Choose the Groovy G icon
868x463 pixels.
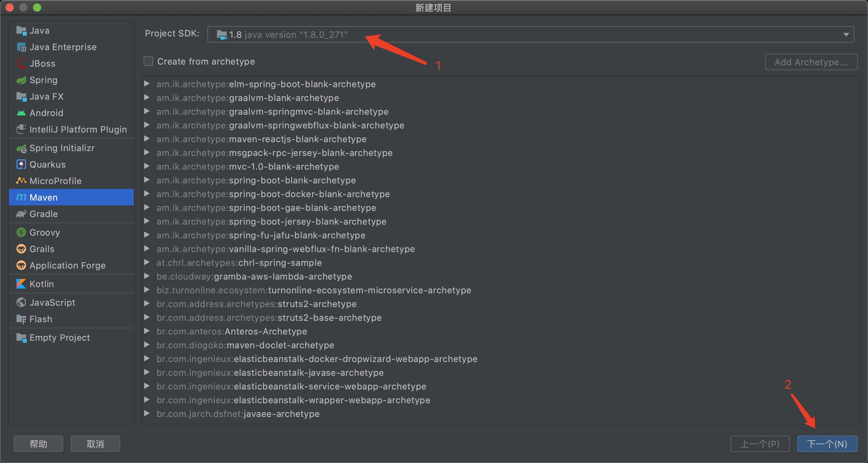pos(21,233)
